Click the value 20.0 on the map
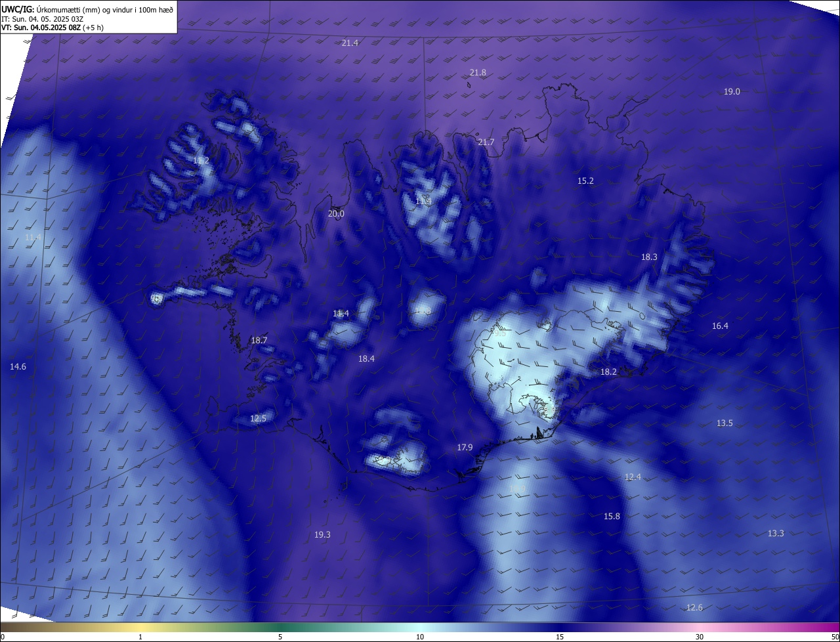The image size is (840, 642). 336,213
